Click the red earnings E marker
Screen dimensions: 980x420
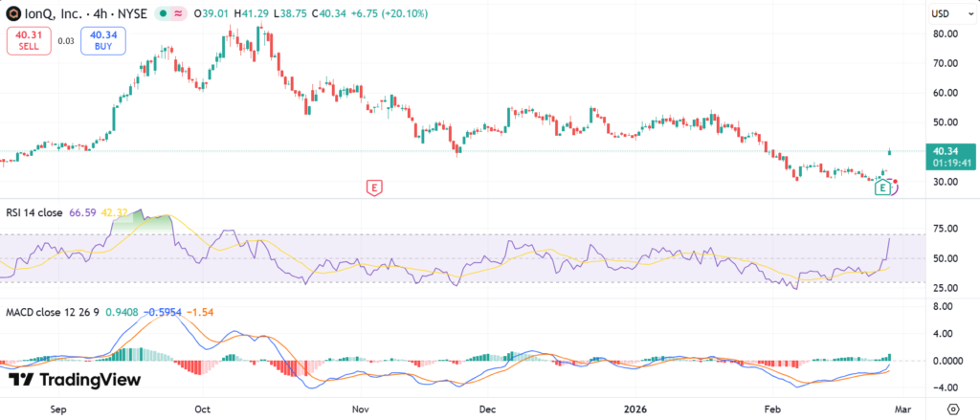[374, 187]
